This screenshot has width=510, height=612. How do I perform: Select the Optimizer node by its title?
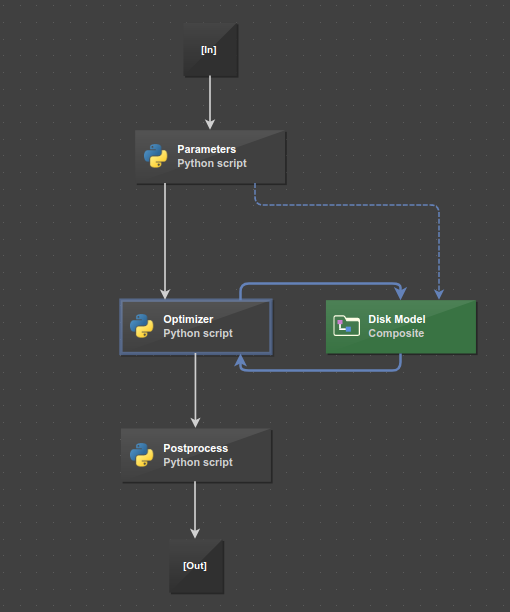tap(188, 319)
